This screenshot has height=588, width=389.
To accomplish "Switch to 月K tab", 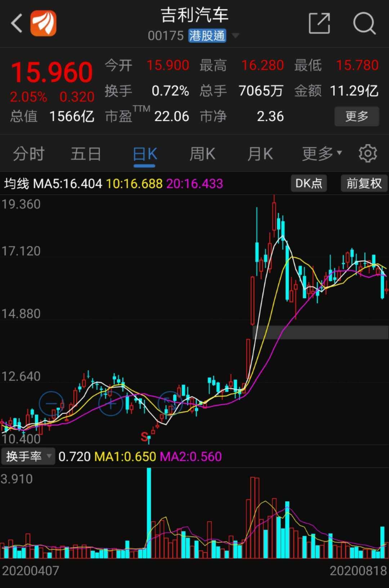I will point(260,154).
